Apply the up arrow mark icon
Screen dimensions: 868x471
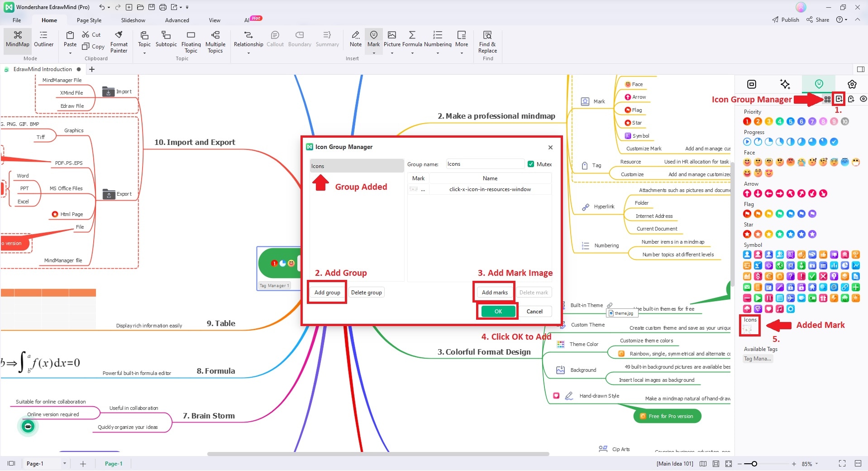(747, 193)
